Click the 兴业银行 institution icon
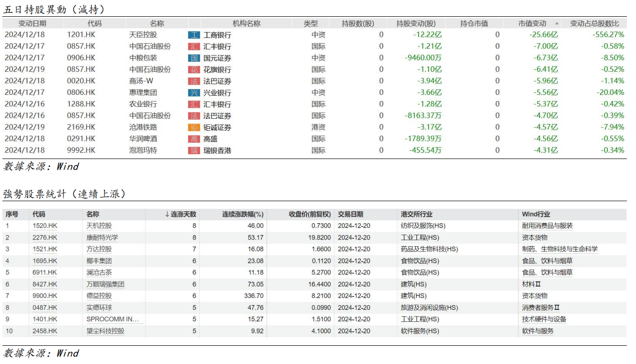Viewport: 636px width, 364px height. coord(193,92)
